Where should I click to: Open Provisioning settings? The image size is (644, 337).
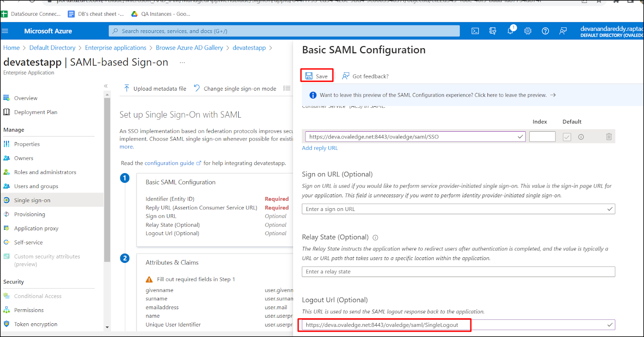tap(30, 214)
